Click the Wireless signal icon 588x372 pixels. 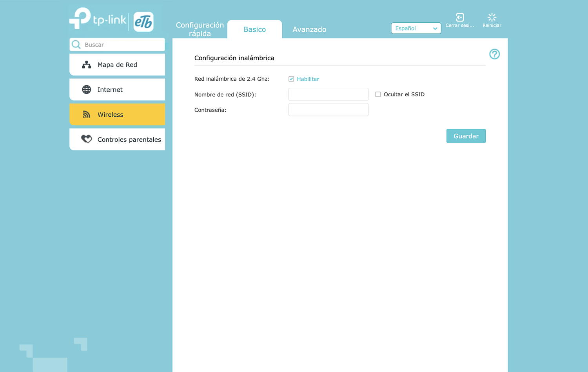tap(86, 115)
